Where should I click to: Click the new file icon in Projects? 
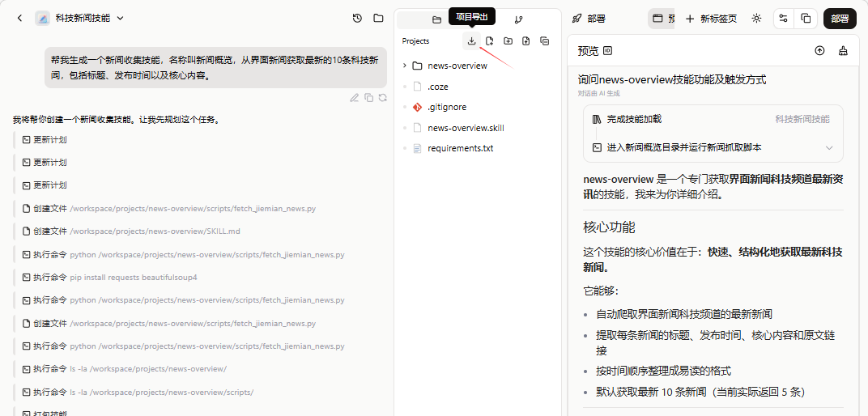(489, 41)
